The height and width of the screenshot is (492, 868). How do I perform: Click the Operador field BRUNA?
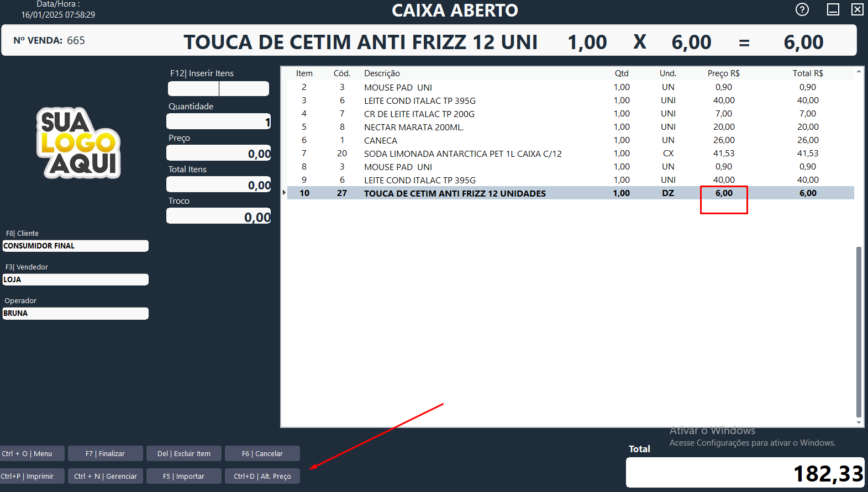point(75,313)
